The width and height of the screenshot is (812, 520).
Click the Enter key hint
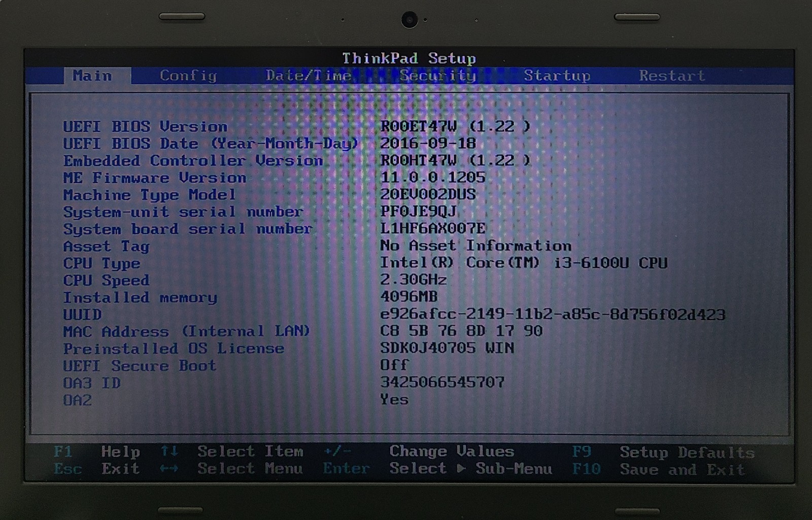[347, 469]
